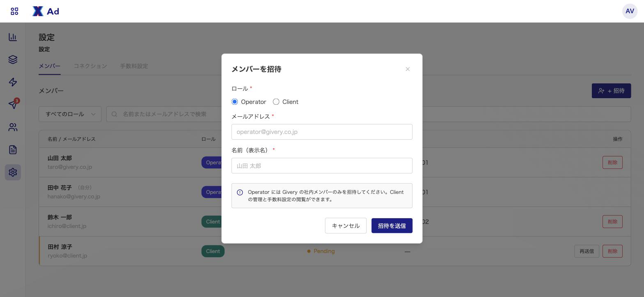Click 削除 for 田村 涼子
Screen dimensions: 644x297
coord(612,251)
